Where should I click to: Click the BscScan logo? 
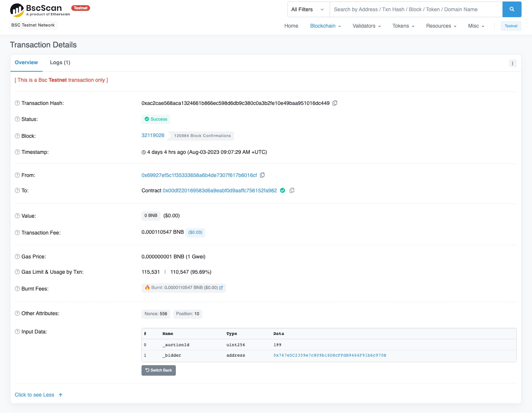point(40,10)
